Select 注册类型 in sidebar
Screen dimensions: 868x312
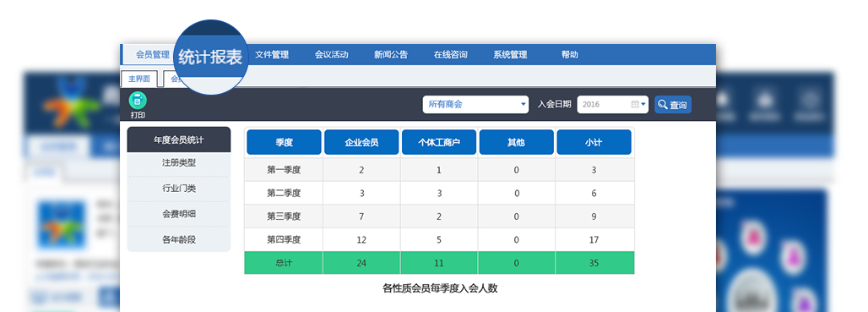coord(179,163)
